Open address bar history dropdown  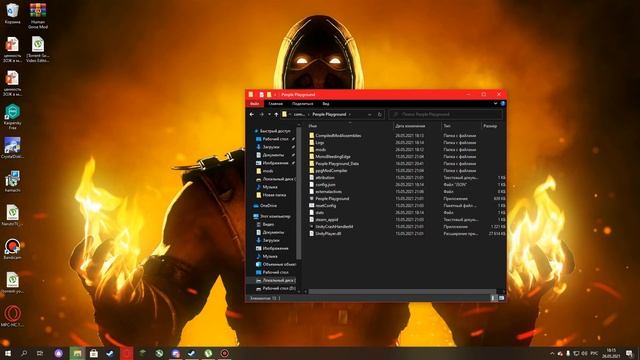point(369,115)
